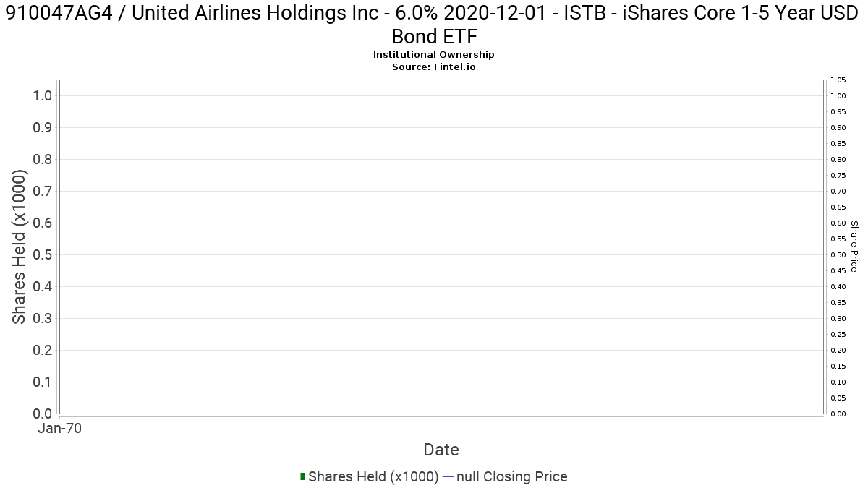868x488 pixels.
Task: Select the 'Institutional Ownership' subtitle
Action: (434, 55)
